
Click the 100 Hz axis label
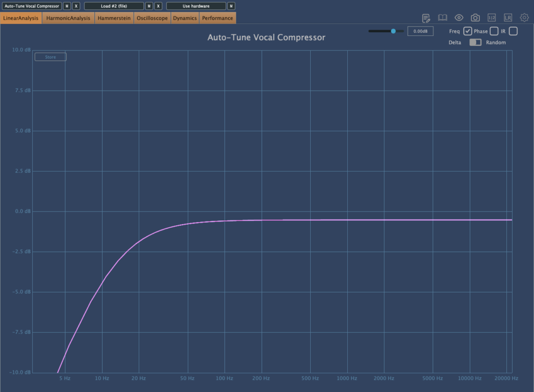[x=224, y=378]
